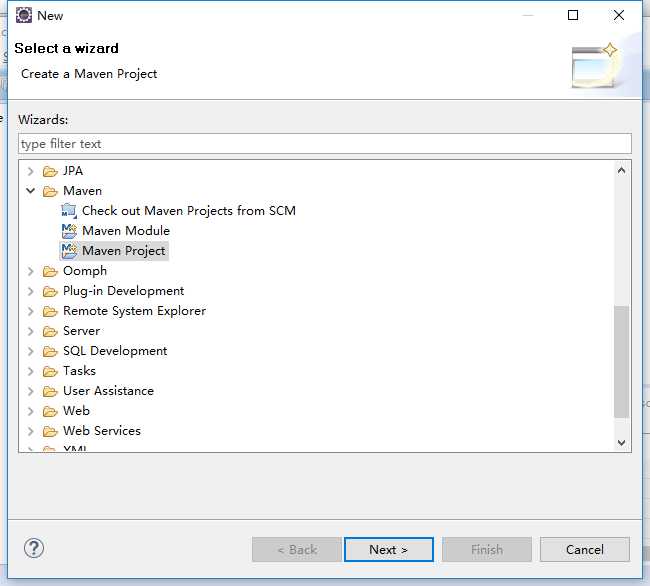Click the Cancel button
The height and width of the screenshot is (586, 650).
585,550
